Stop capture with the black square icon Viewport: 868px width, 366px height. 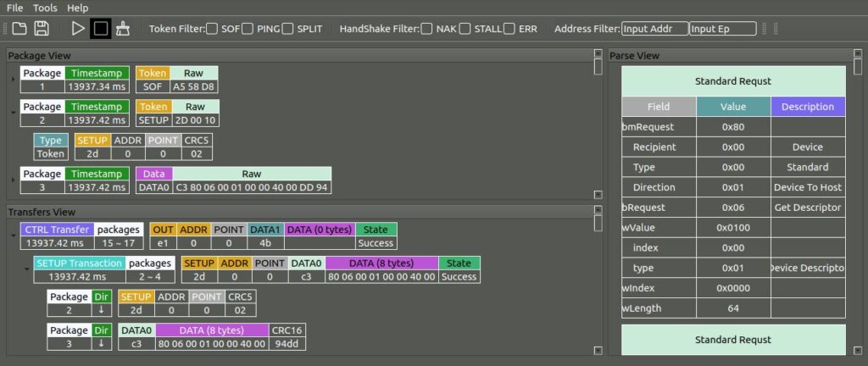pos(101,29)
